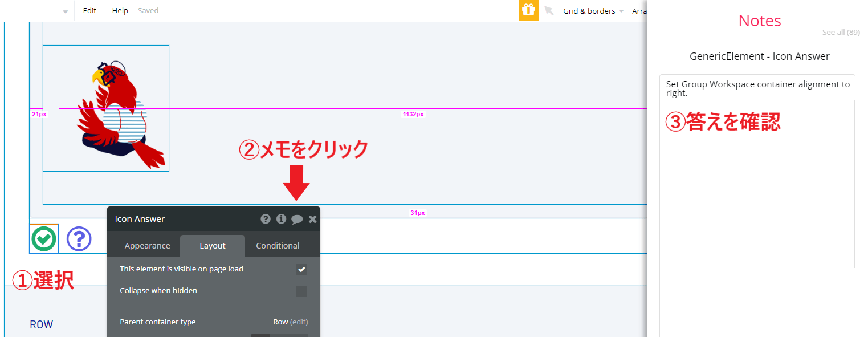Click the info icon in the Icon Answer header
The width and height of the screenshot is (868, 337).
coord(281,218)
